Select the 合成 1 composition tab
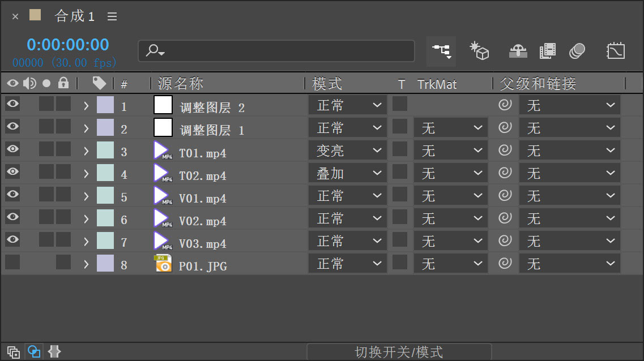This screenshot has width=644, height=361. pyautogui.click(x=74, y=16)
